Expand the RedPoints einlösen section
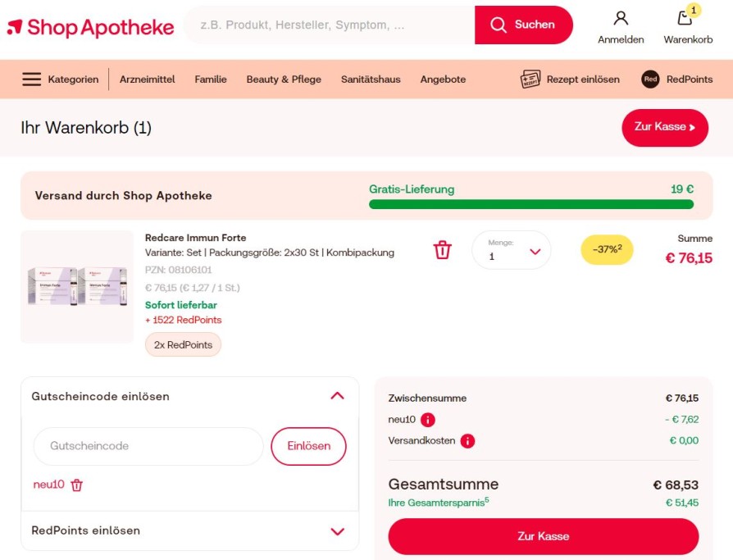This screenshot has height=560, width=733. pyautogui.click(x=338, y=531)
